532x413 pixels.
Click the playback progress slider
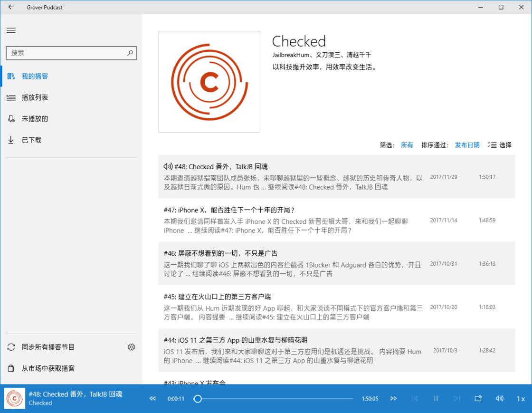[274, 399]
